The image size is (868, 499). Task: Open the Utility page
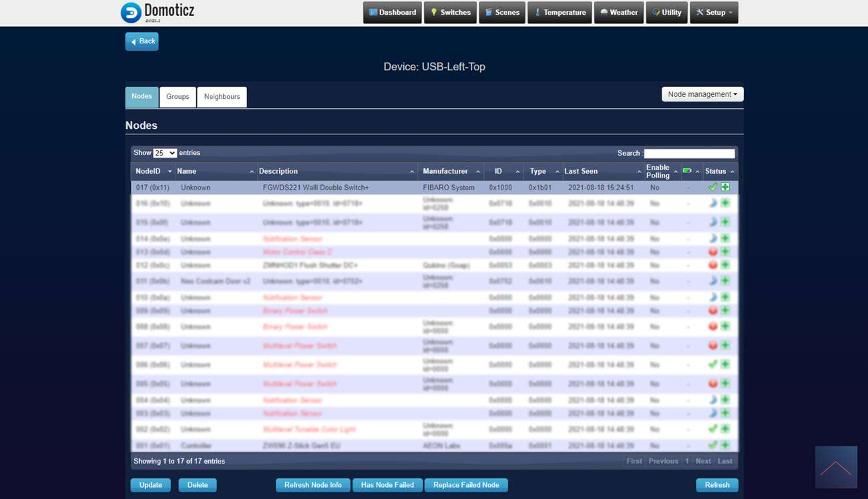(666, 13)
